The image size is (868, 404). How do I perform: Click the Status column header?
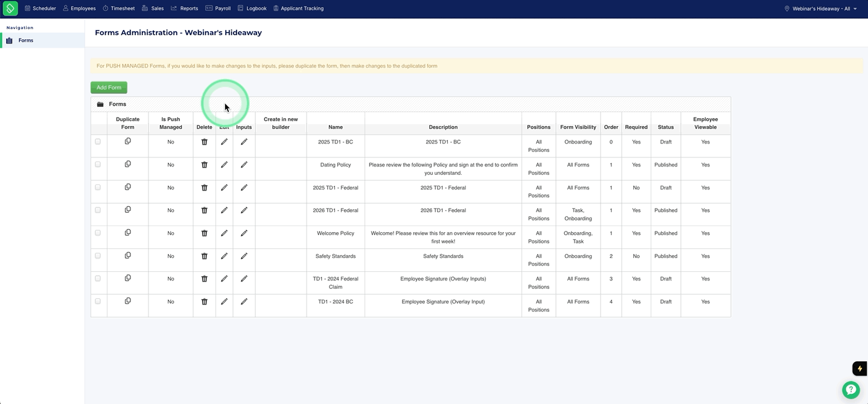coord(666,127)
